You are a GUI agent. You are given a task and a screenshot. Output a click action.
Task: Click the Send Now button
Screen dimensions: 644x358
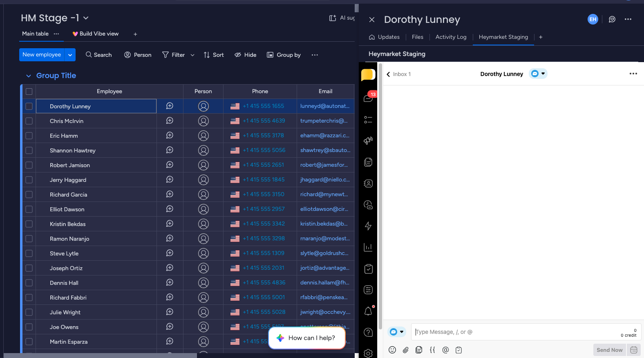(x=609, y=350)
